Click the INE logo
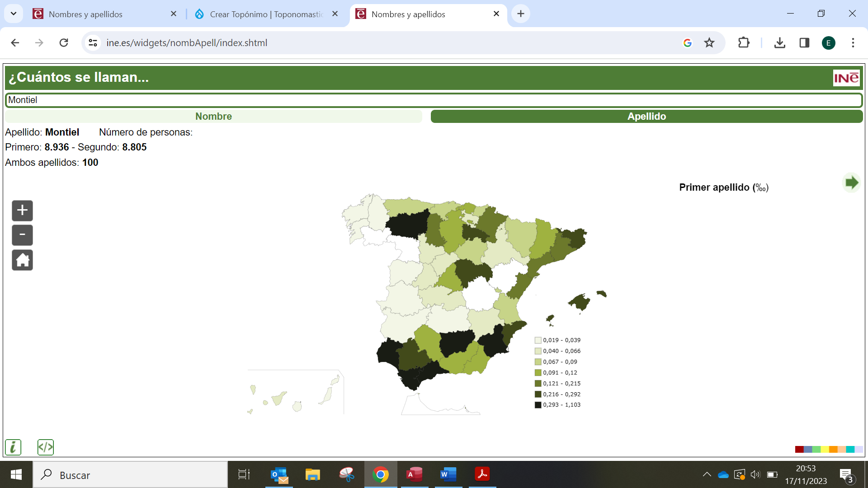 pyautogui.click(x=847, y=78)
